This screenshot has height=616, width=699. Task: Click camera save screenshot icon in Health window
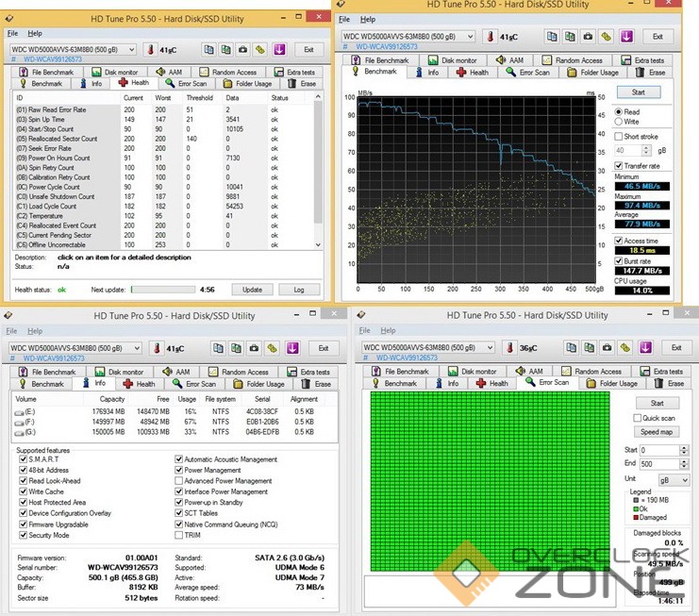tap(243, 49)
